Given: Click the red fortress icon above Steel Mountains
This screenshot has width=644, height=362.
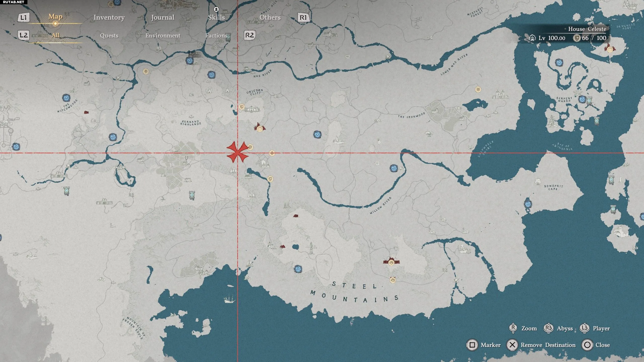Looking at the screenshot, I should (x=391, y=262).
